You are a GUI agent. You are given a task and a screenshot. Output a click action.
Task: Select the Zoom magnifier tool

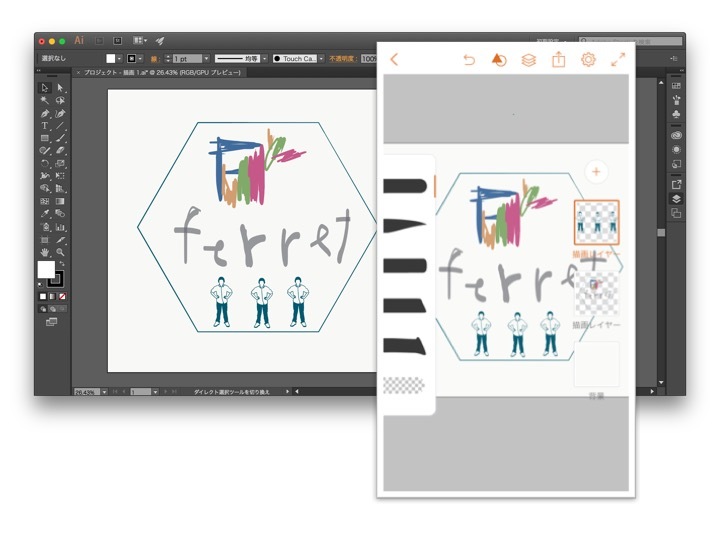(x=60, y=252)
